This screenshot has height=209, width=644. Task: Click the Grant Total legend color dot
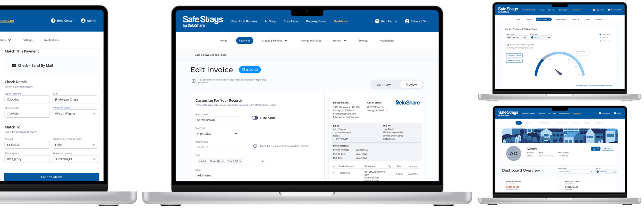600,38
